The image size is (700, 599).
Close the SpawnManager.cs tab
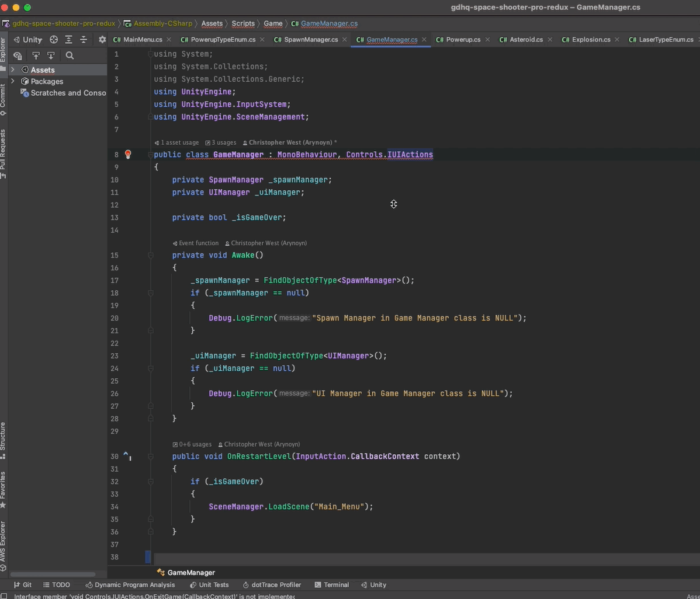click(x=345, y=40)
